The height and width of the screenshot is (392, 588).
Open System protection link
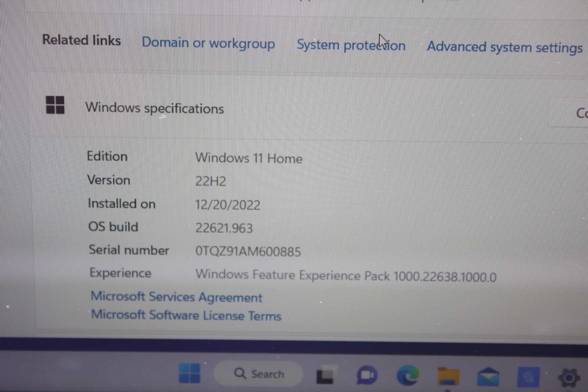point(351,45)
